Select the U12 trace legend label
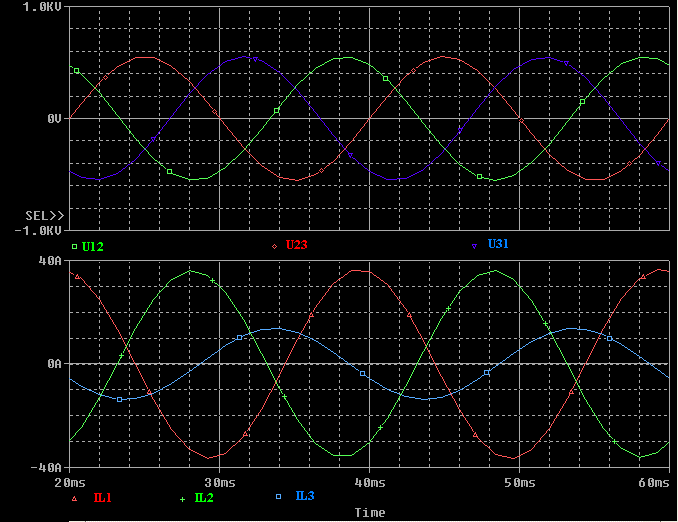The image size is (678, 522). 93,247
